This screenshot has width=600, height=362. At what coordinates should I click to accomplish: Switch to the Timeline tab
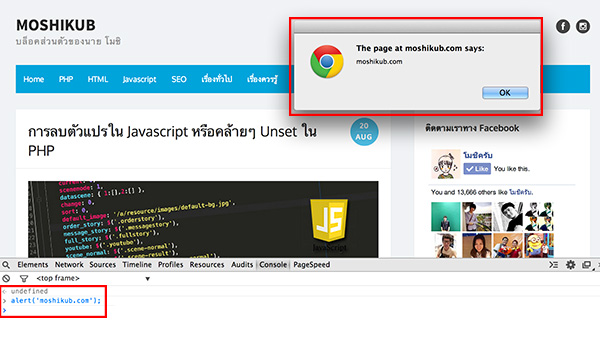click(x=137, y=265)
